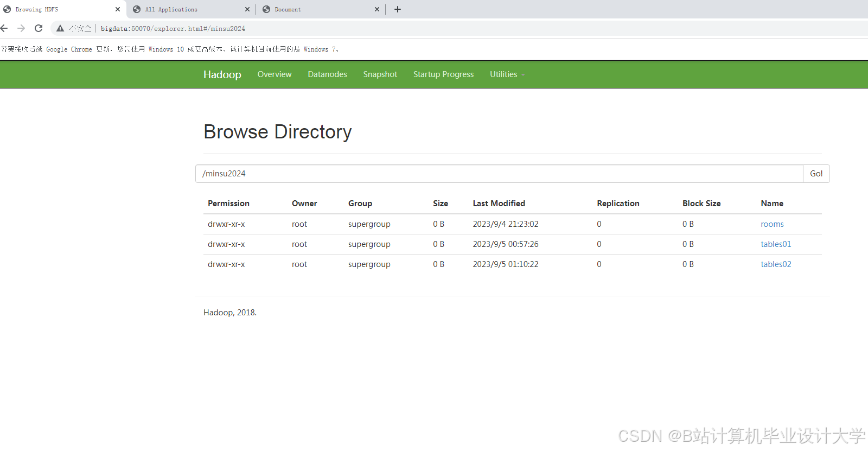Click the date 2023/9/5 00:57:26
Image resolution: width=868 pixels, height=451 pixels.
point(506,244)
